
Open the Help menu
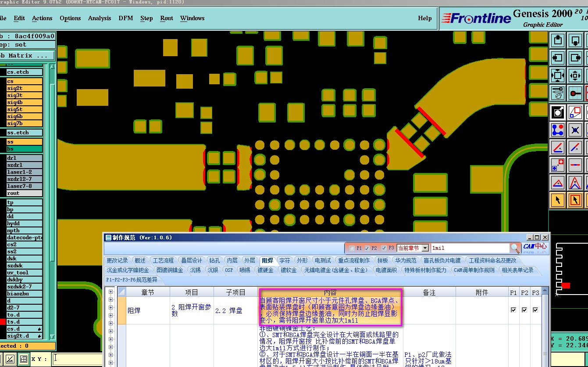pos(425,18)
